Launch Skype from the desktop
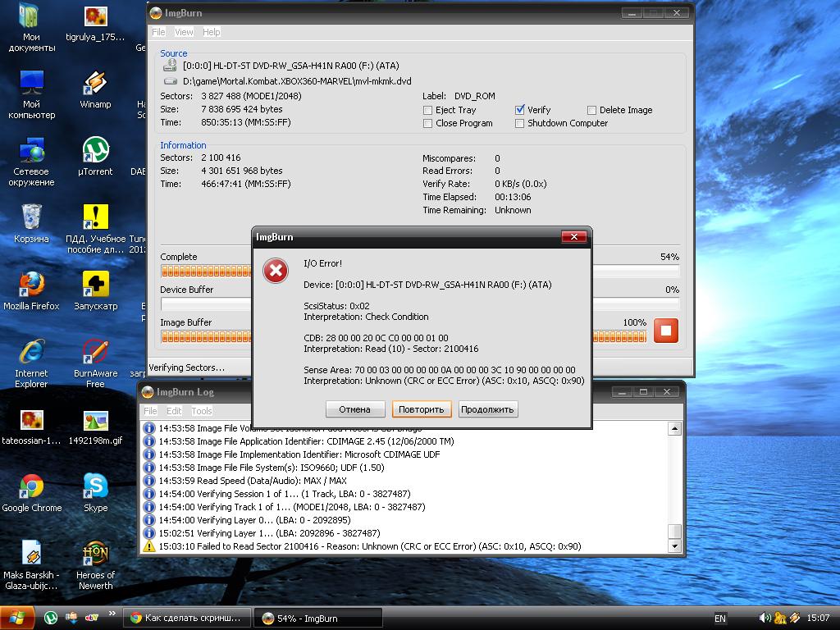Image resolution: width=840 pixels, height=630 pixels. tap(95, 493)
